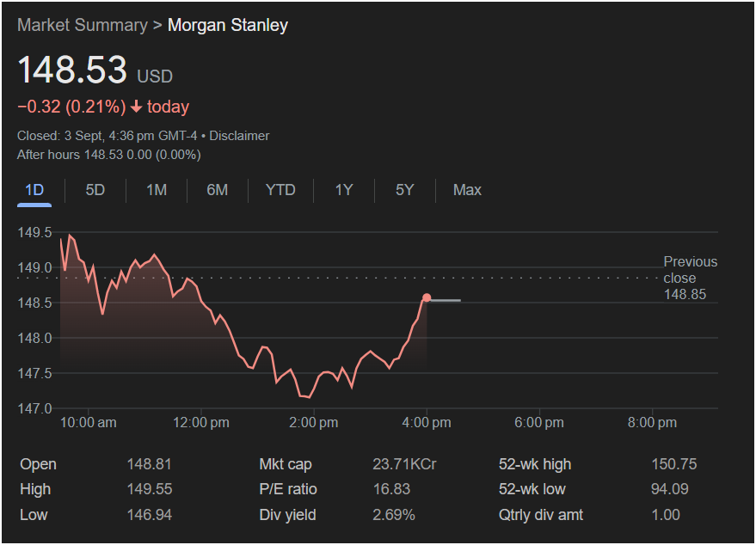756x545 pixels.
Task: Switch to the 5D chart tab
Action: [x=95, y=190]
